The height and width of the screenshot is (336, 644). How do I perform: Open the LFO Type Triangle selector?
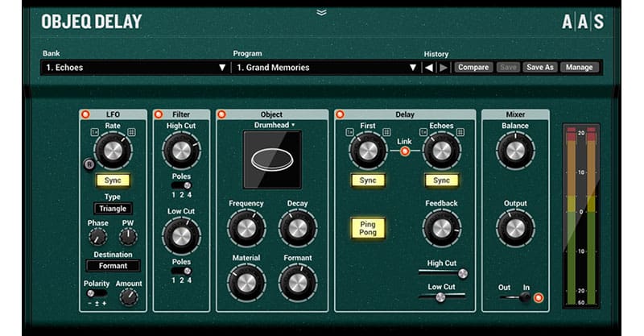(113, 209)
